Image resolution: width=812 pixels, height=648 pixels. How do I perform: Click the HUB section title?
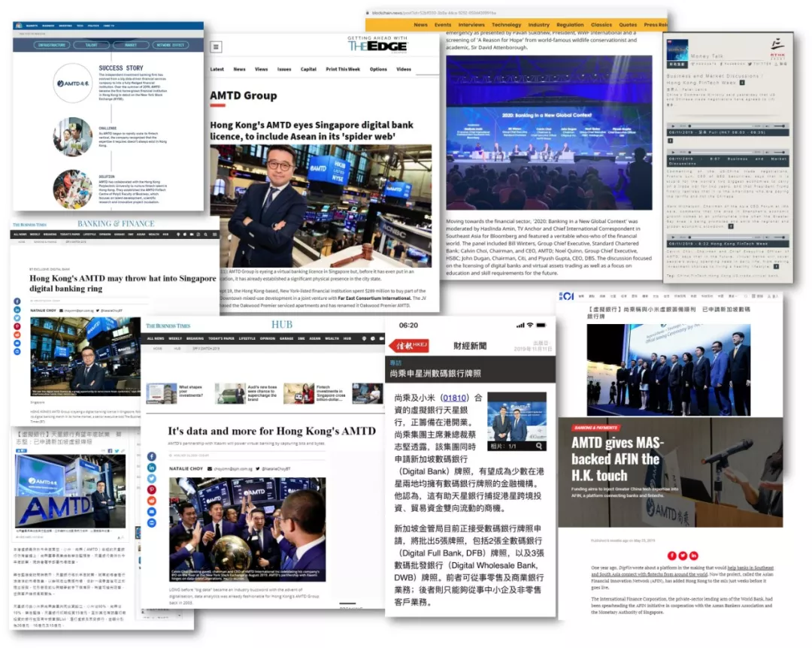point(282,325)
